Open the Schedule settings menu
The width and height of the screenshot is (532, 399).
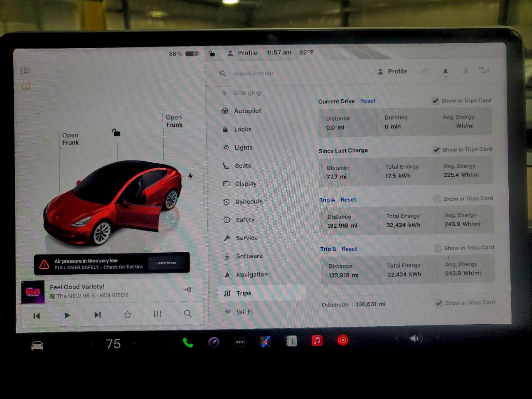point(243,202)
